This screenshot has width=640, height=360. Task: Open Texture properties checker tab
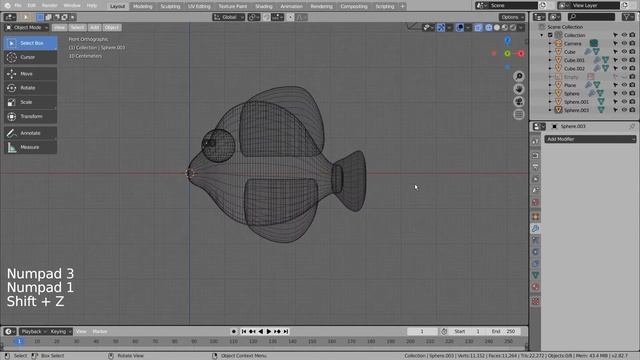536,301
